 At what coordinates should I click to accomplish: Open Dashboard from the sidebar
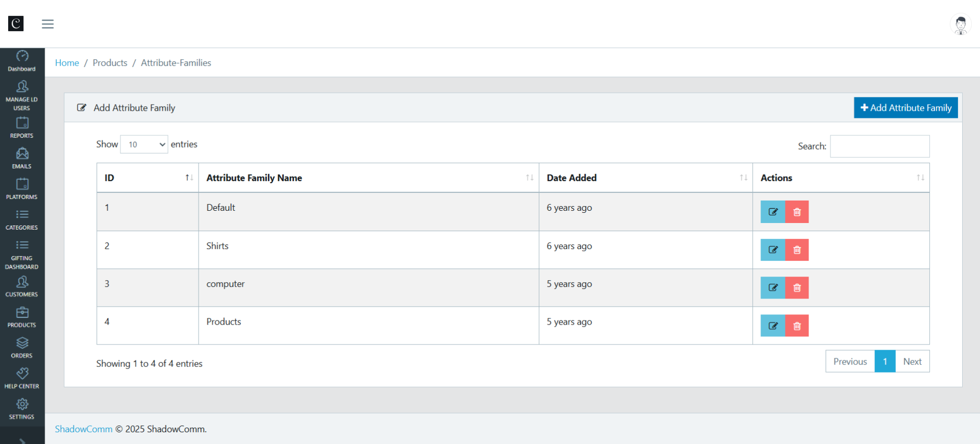point(22,61)
